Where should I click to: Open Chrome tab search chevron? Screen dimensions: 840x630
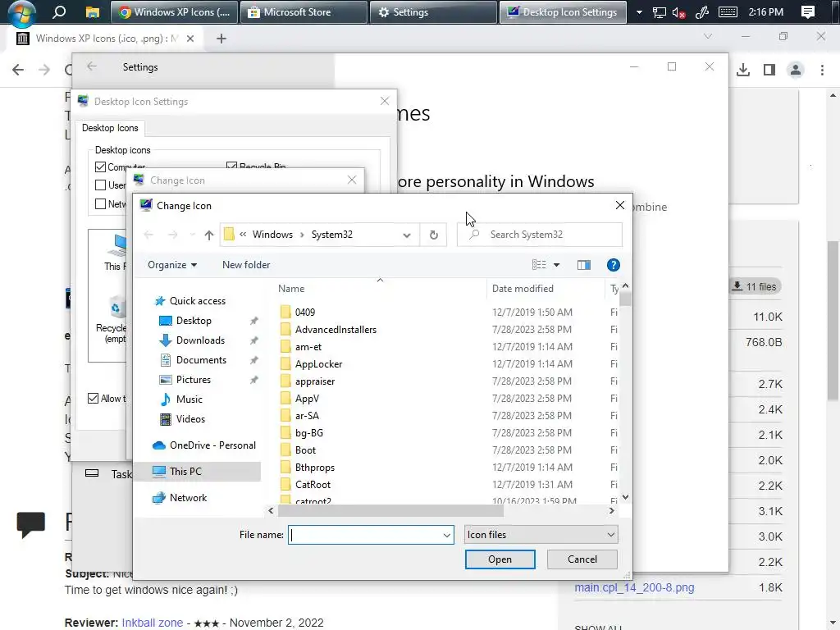click(x=708, y=36)
